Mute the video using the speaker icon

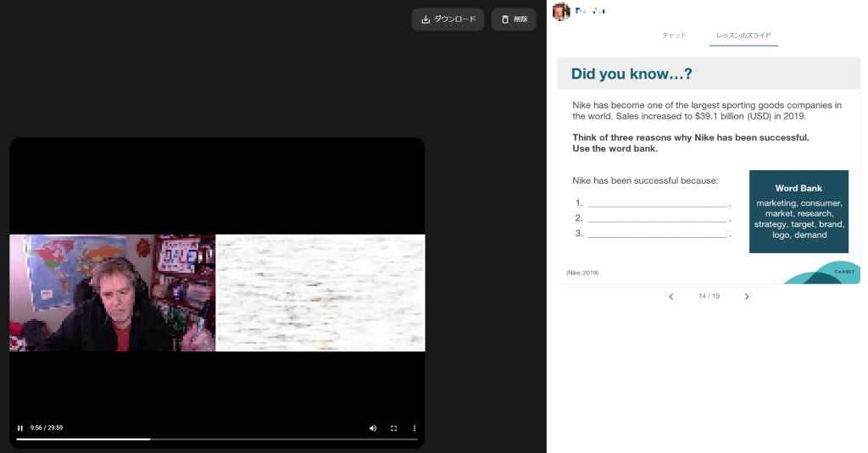pyautogui.click(x=373, y=428)
